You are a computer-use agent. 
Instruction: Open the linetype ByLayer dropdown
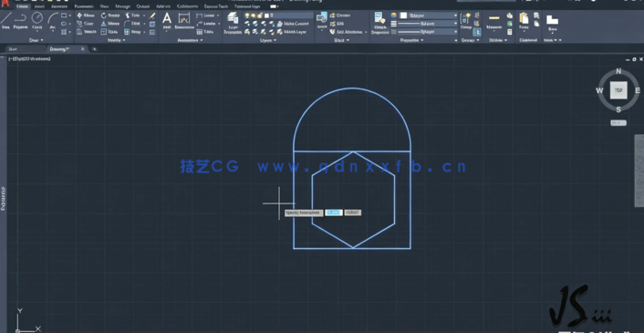tap(455, 32)
